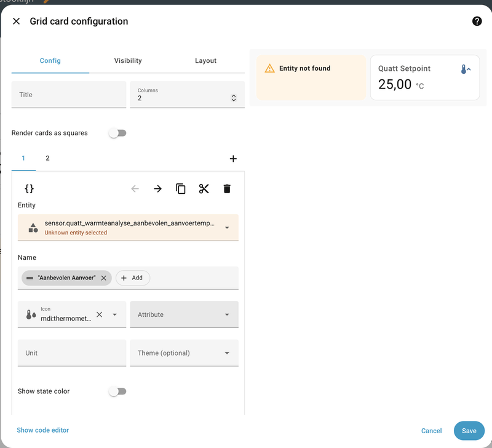The image size is (492, 448).
Task: Switch to the Layout tab
Action: [x=205, y=61]
